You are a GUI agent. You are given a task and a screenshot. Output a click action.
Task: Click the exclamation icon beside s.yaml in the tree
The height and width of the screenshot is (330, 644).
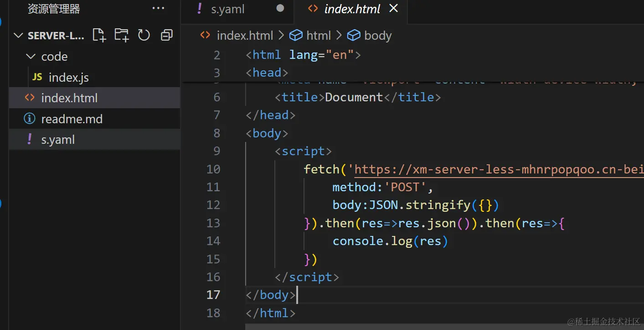point(30,139)
